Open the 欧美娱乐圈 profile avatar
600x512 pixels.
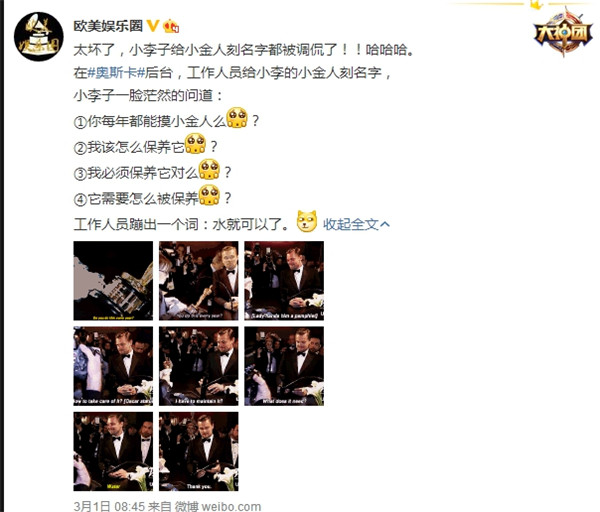tap(39, 36)
